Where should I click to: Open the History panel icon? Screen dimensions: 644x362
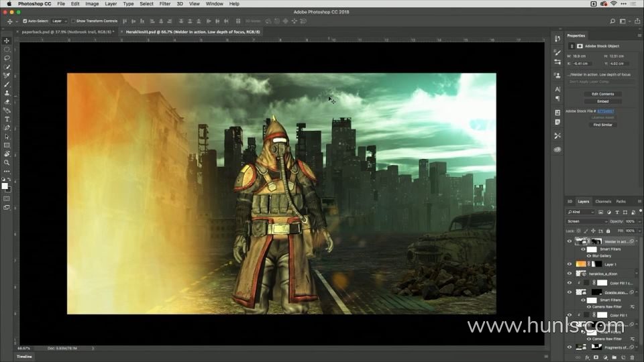[x=557, y=39]
